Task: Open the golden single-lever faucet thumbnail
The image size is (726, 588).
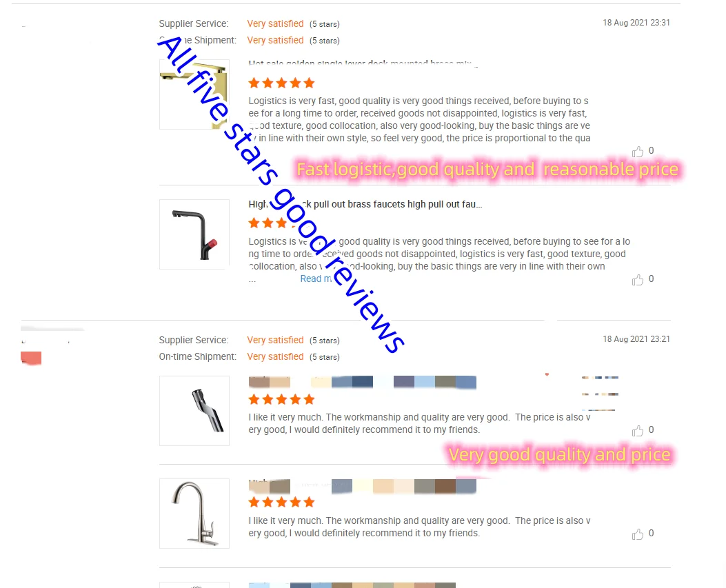Action: pos(194,94)
